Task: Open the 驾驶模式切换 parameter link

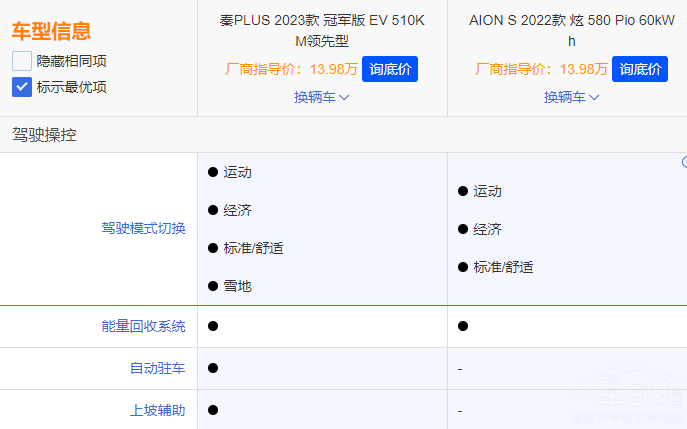Action: tap(143, 228)
